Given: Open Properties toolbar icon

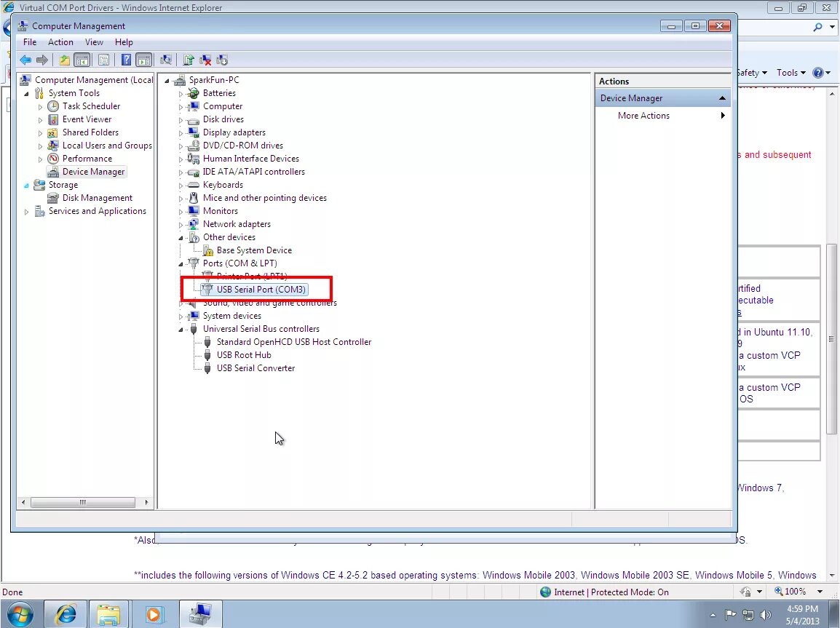Looking at the screenshot, I should (x=104, y=60).
